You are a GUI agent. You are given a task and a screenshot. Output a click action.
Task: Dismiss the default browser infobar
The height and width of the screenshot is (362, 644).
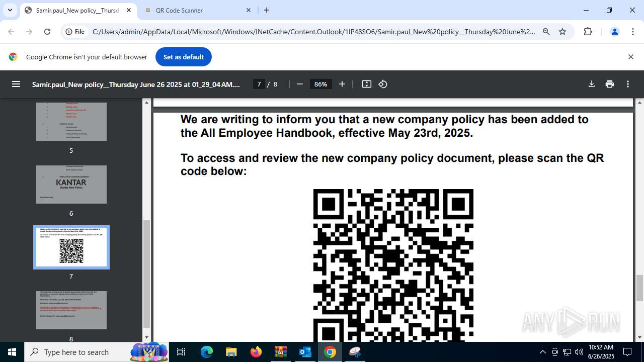[630, 57]
